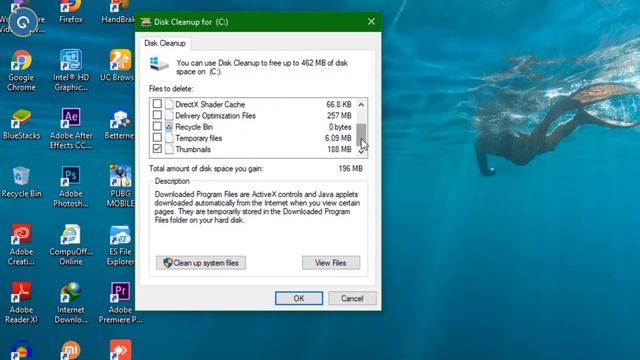Click the 66.8 KB size value
Screen dimensions: 640x360
pos(339,104)
